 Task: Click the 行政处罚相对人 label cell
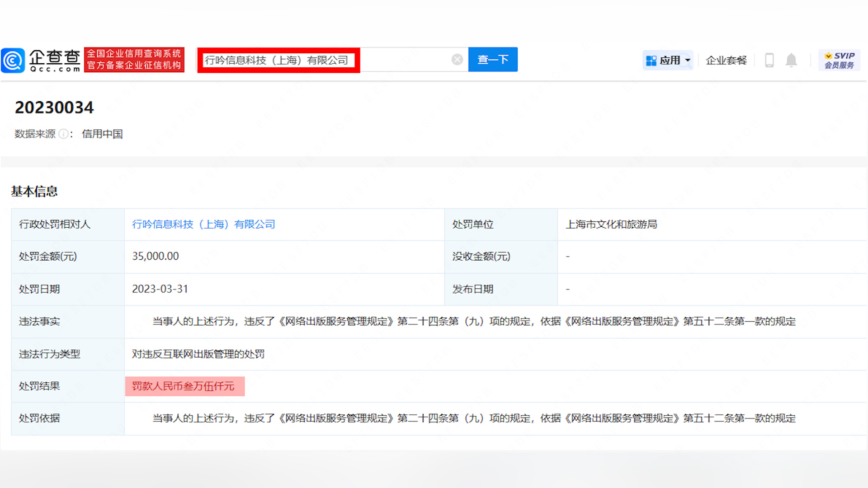point(68,225)
